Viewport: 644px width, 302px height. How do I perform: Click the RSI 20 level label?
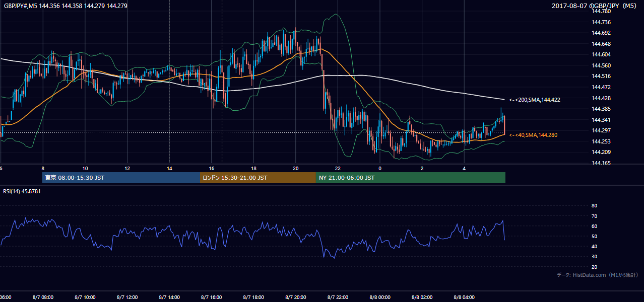click(594, 267)
